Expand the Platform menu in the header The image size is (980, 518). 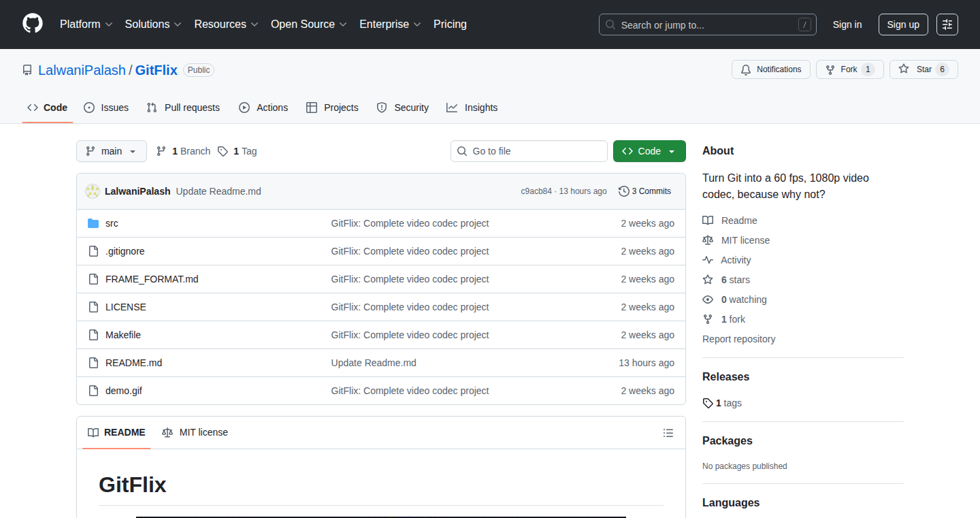[86, 24]
